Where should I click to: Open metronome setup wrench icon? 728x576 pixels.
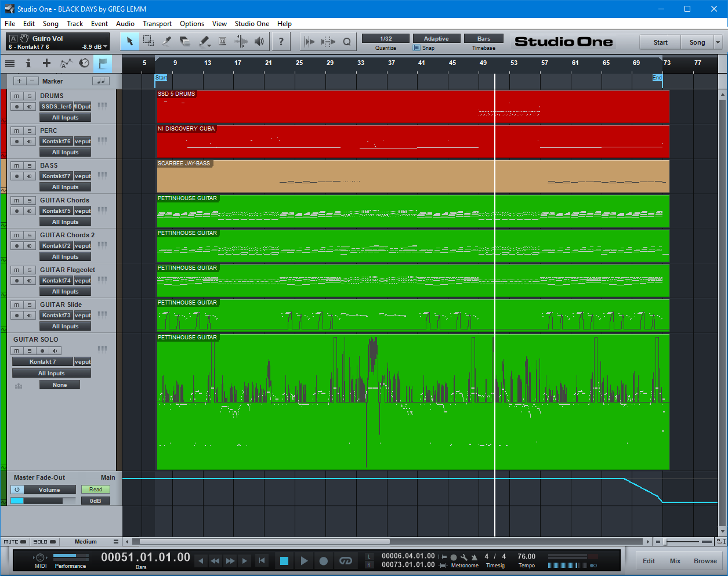pyautogui.click(x=463, y=557)
